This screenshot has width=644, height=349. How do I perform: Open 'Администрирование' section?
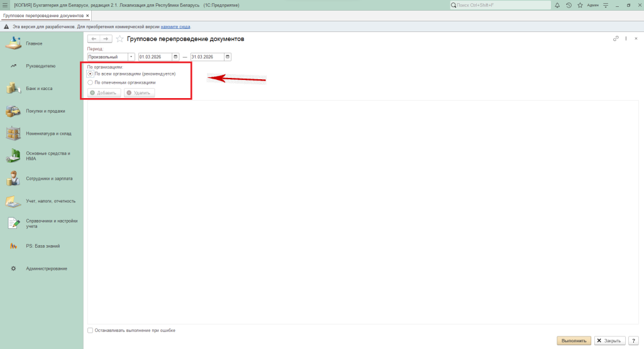pyautogui.click(x=46, y=269)
